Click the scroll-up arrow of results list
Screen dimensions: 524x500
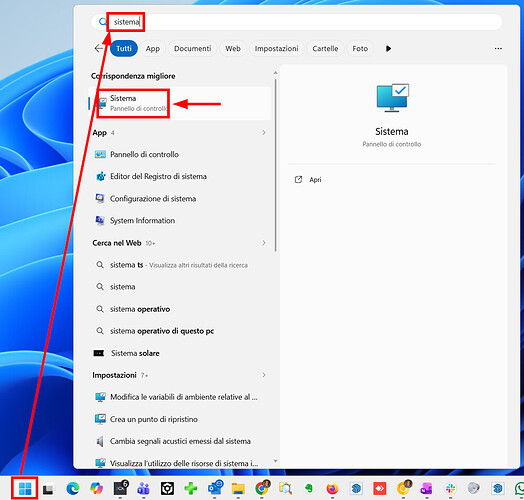pyautogui.click(x=276, y=73)
